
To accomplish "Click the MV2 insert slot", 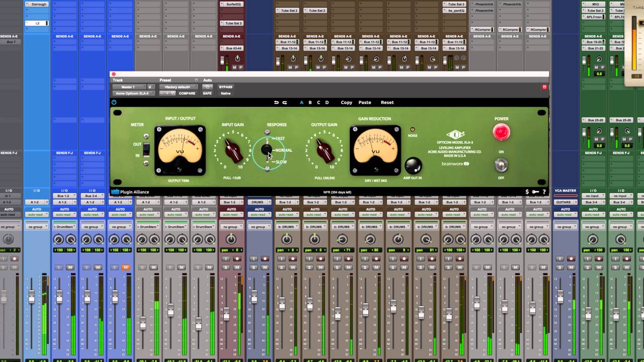I will click(595, 4).
